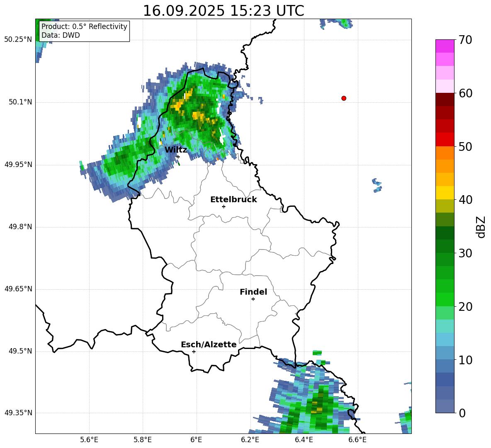This screenshot has height=448, width=491.
Task: Click the 49.8°N latitude label
Action: tap(20, 227)
